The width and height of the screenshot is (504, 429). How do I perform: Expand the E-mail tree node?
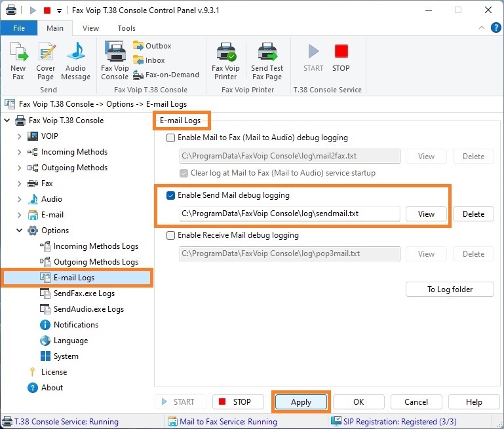[x=19, y=215]
